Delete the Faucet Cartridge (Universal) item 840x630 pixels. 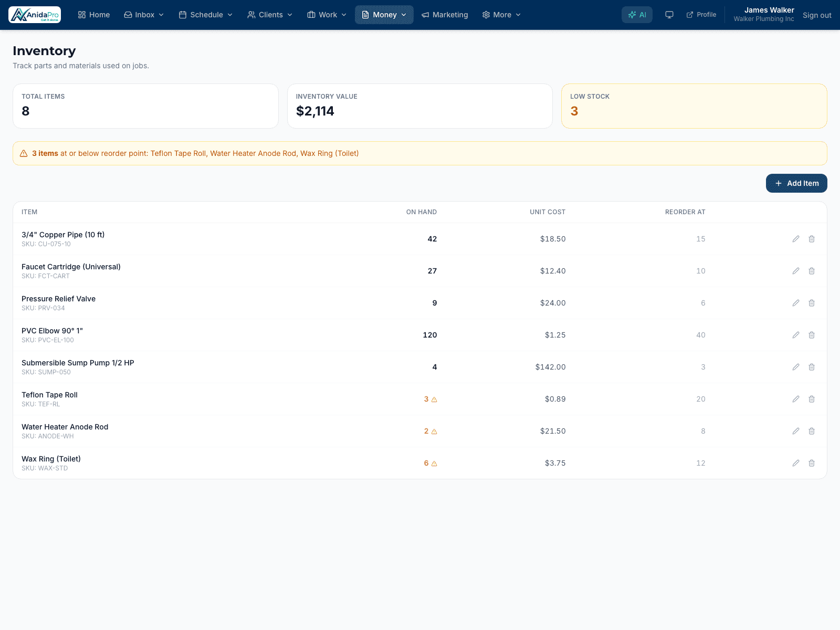pyautogui.click(x=812, y=271)
